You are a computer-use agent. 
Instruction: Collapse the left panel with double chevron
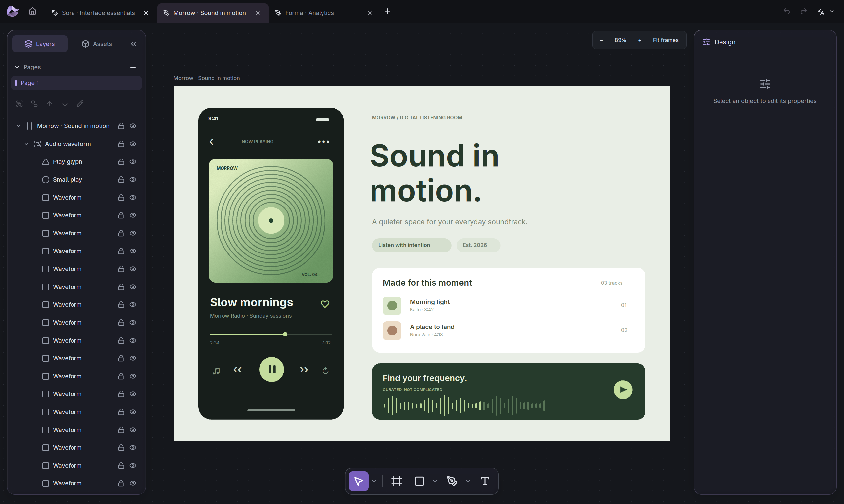(x=133, y=44)
